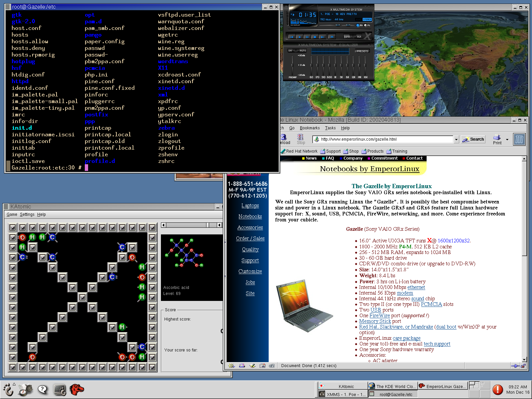The width and height of the screenshot is (532, 399).
Task: Toggle the equalizer ON button
Action: (292, 51)
